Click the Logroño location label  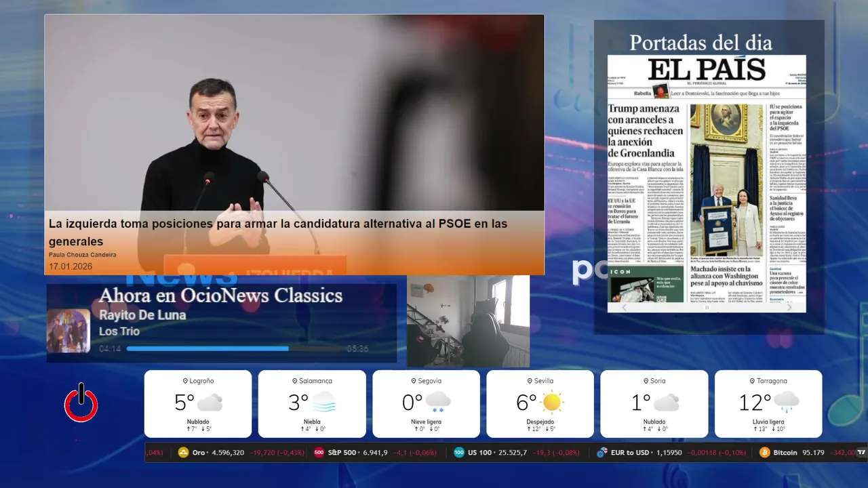click(x=198, y=381)
